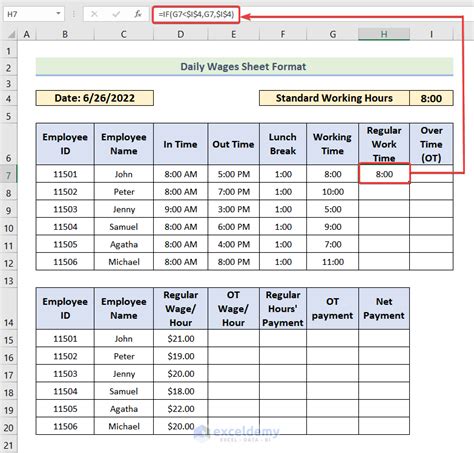Screen dimensions: 474x453
Task: Select row 14 header
Action: click(9, 309)
